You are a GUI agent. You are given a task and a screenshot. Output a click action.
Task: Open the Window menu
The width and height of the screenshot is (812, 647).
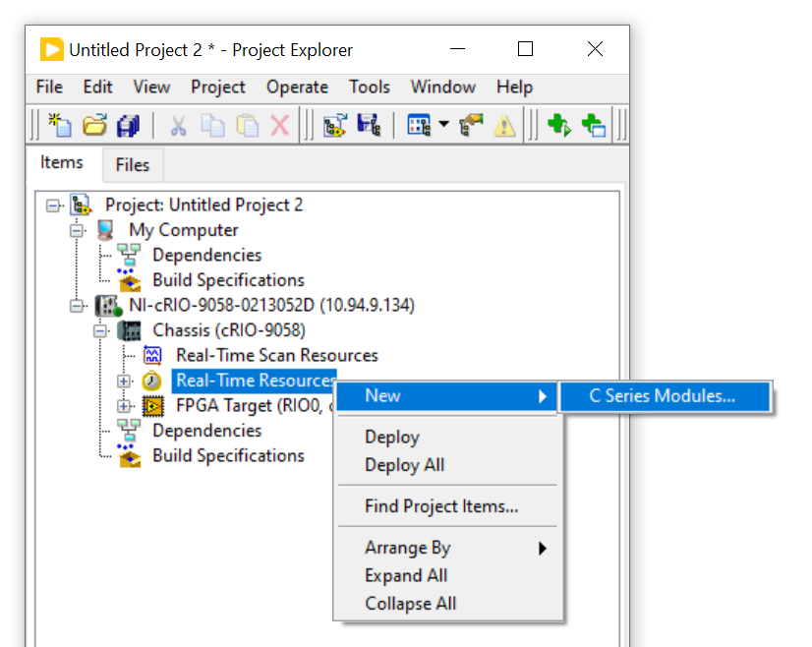point(443,88)
